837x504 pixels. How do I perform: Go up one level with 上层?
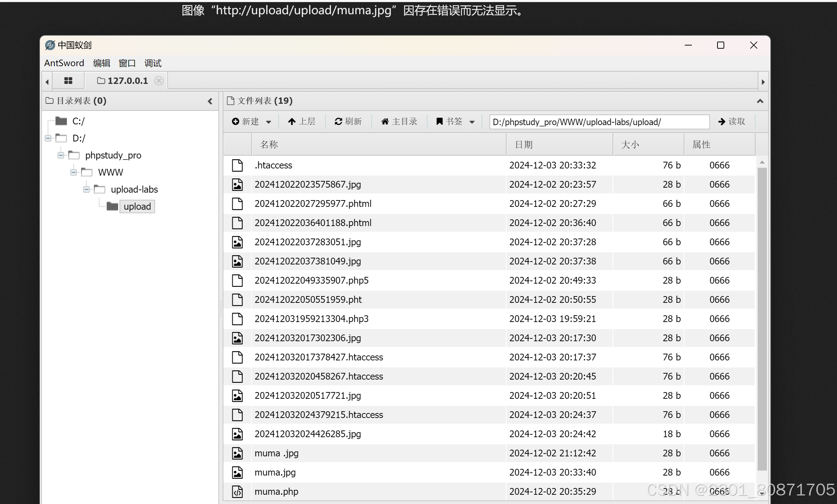[x=301, y=122]
